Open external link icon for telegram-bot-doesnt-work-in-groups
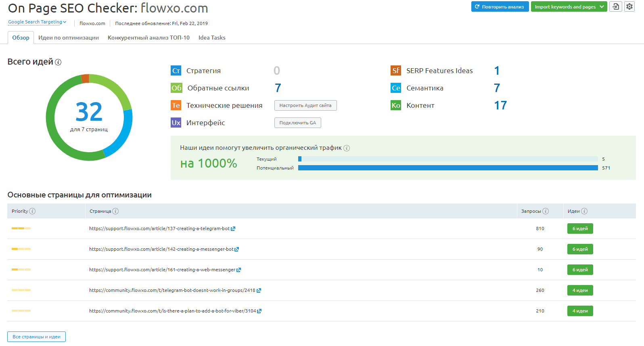This screenshot has height=346, width=644. click(259, 291)
